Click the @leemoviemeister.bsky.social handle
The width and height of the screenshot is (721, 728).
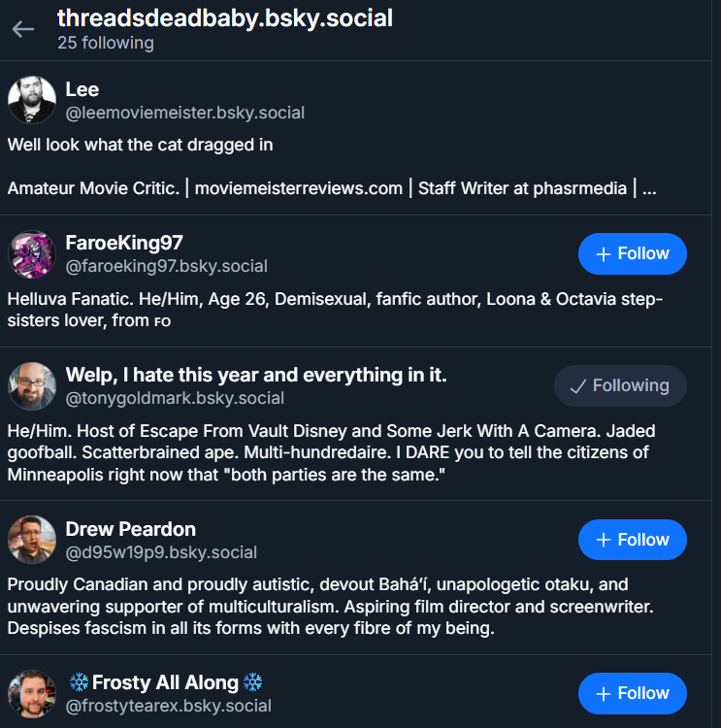[x=184, y=113]
